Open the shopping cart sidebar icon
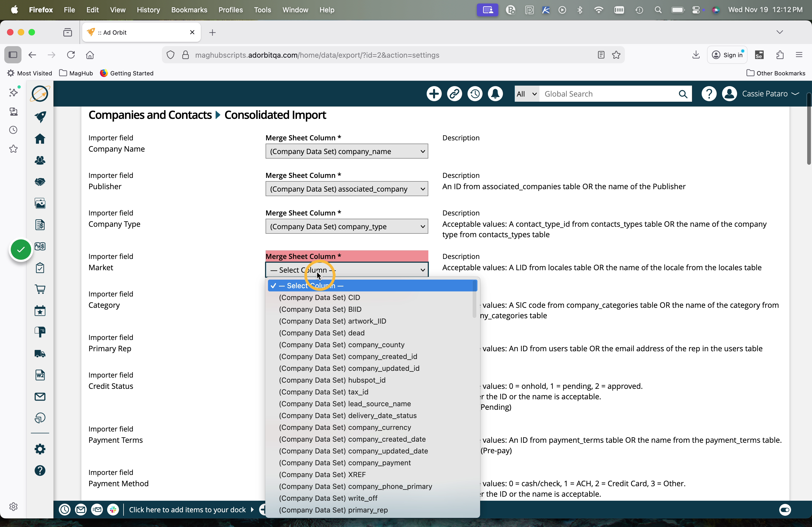 (x=40, y=289)
